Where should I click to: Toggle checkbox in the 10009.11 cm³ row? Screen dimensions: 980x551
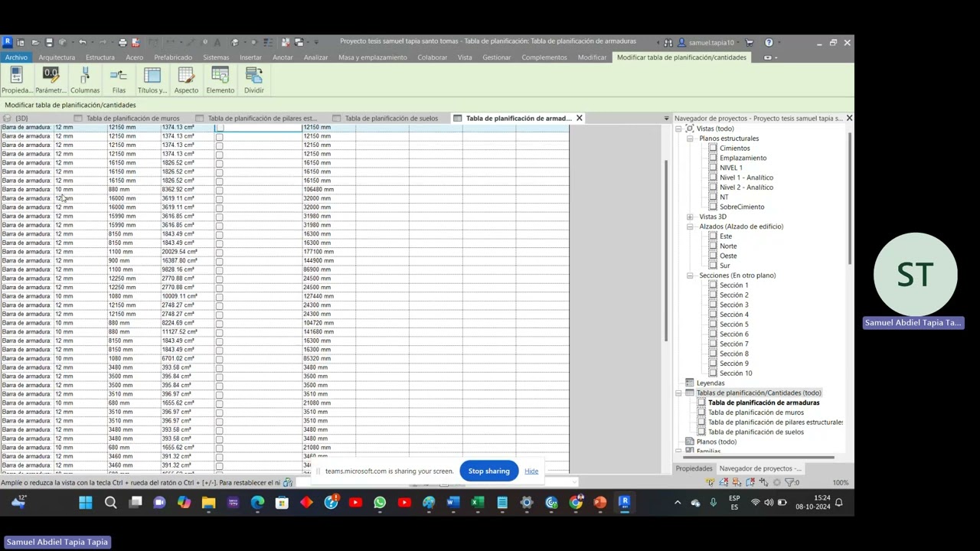tap(219, 296)
